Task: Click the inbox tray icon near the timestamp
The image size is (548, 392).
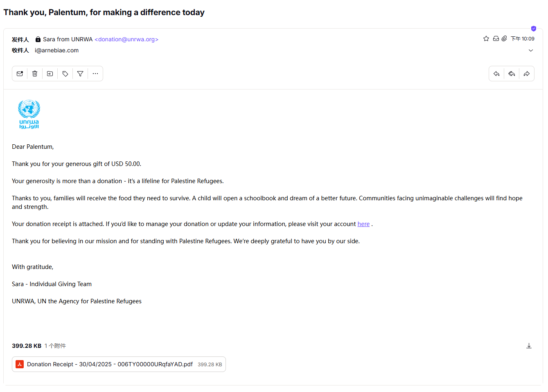Action: (x=496, y=38)
